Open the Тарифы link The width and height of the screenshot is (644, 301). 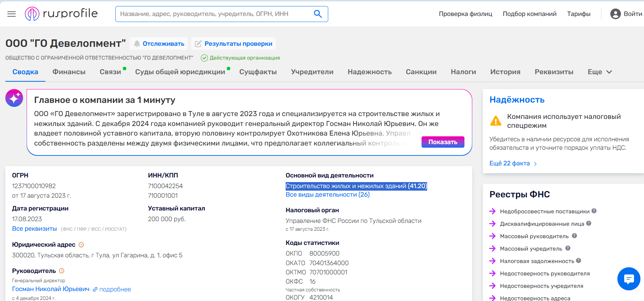(579, 14)
